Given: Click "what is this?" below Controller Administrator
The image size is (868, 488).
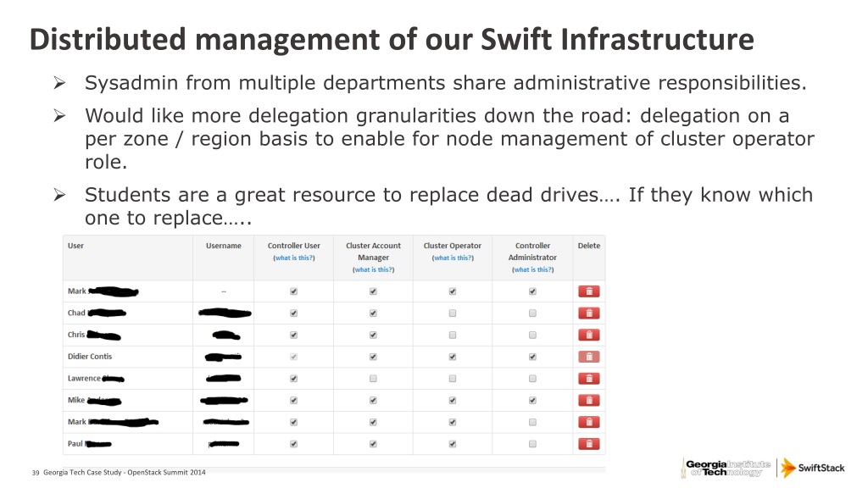Looking at the screenshot, I should point(532,269).
